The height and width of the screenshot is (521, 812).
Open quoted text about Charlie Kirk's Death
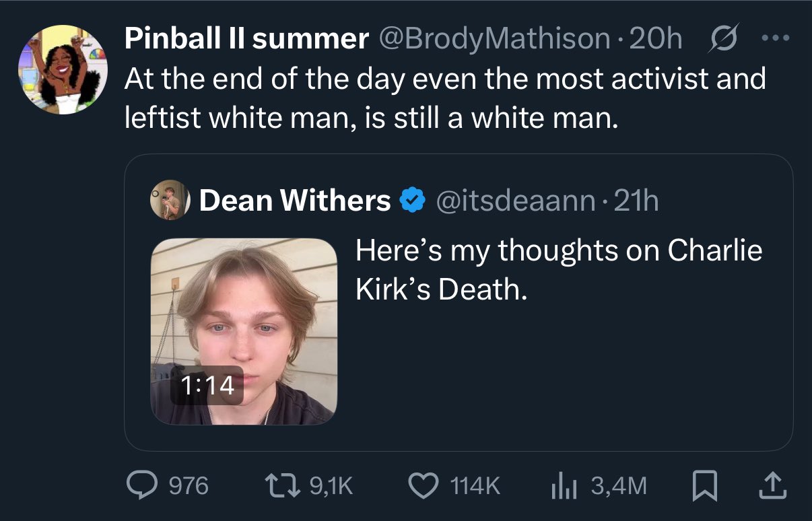pos(558,269)
